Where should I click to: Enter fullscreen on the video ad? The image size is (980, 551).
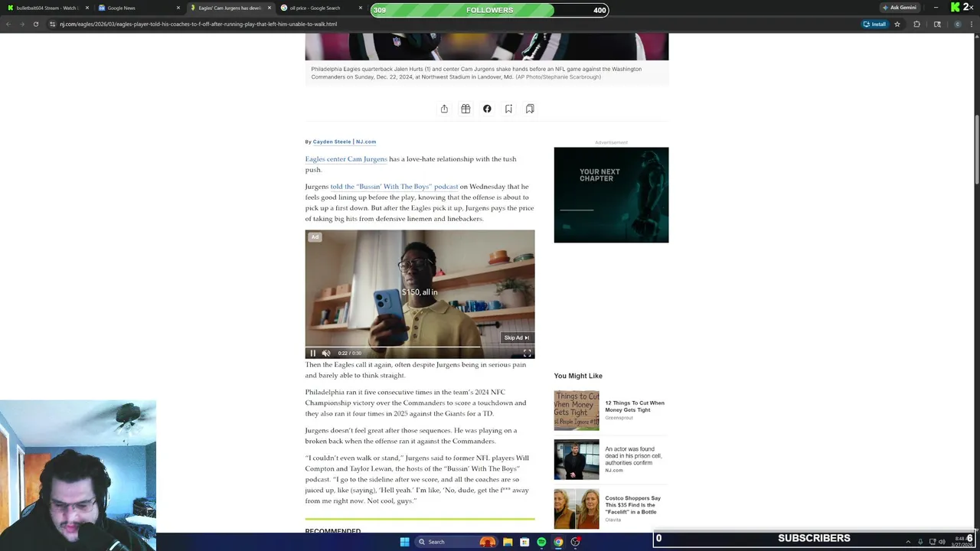[x=527, y=353]
